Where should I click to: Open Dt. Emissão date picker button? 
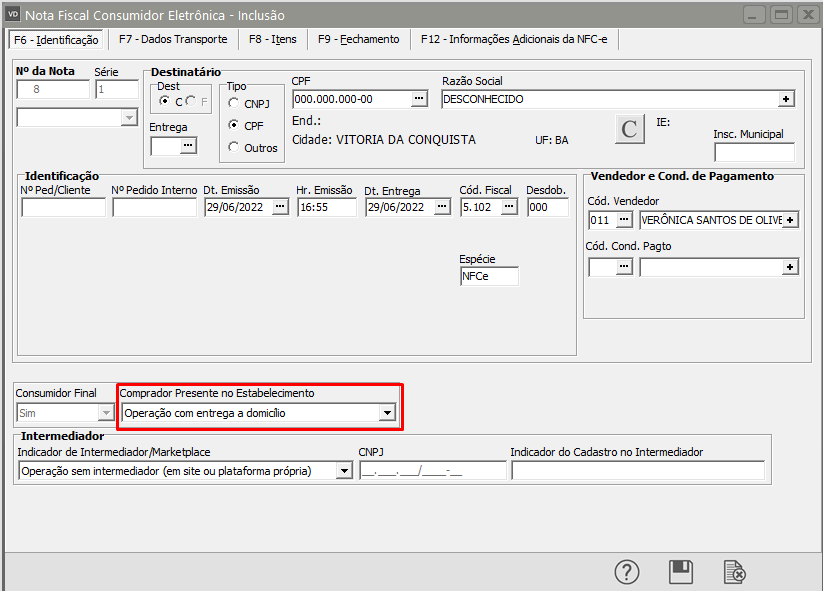pos(280,207)
